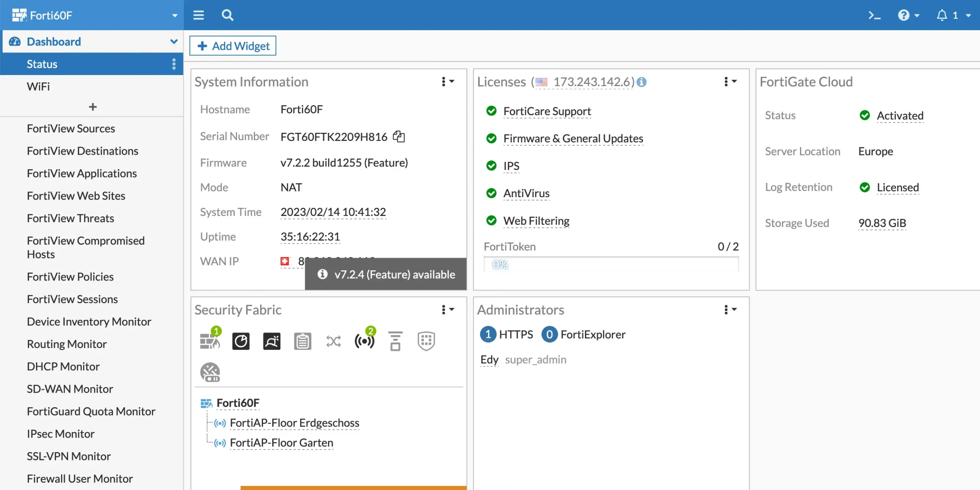The width and height of the screenshot is (980, 490).
Task: Click the round fabric icon under the firewall icon
Action: tap(210, 372)
